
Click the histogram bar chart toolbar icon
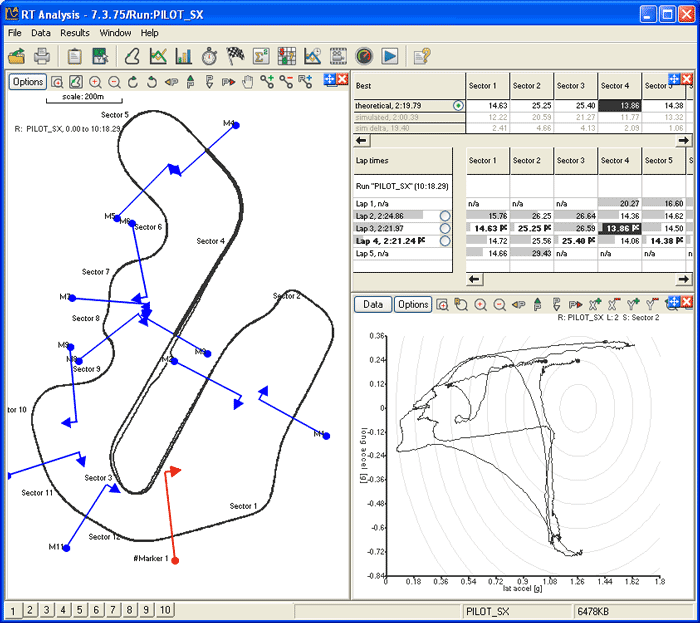(x=184, y=56)
